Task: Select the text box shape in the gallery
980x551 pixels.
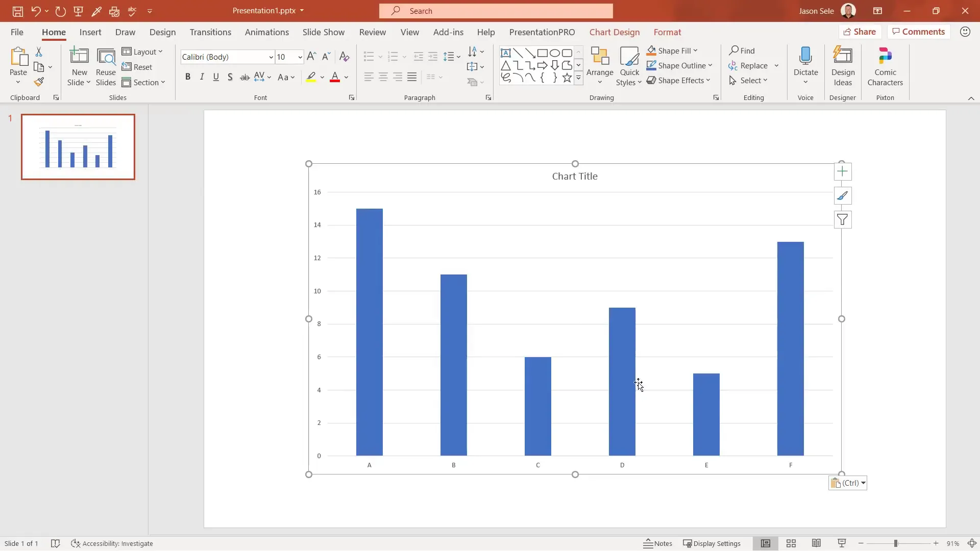Action: [x=505, y=53]
